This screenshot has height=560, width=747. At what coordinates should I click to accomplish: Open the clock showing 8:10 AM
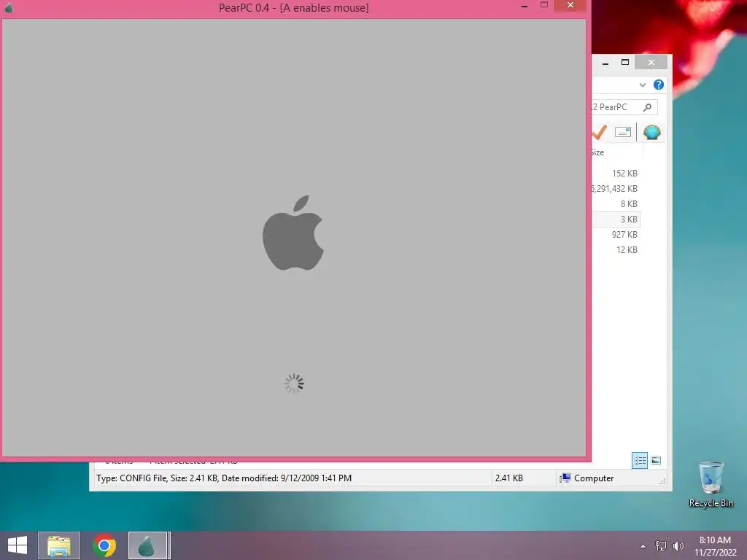(715, 546)
